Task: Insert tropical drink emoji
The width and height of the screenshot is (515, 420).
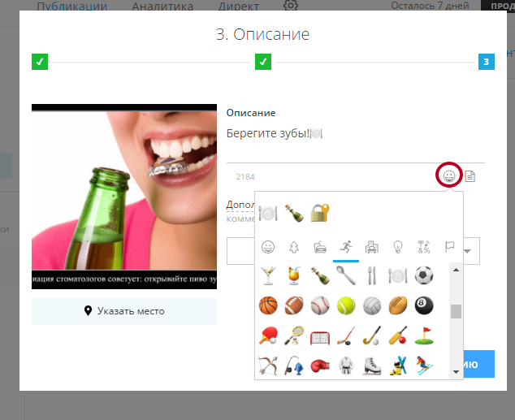Action: coord(294,275)
